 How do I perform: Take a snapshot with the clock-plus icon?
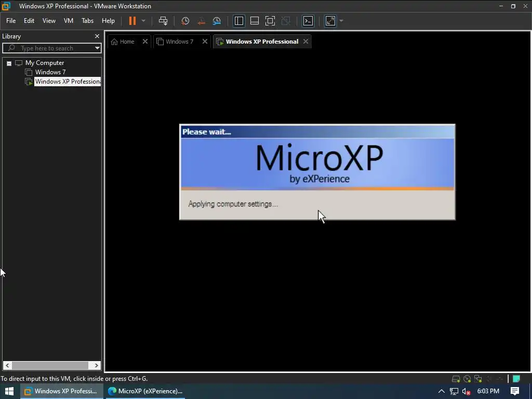click(x=185, y=21)
